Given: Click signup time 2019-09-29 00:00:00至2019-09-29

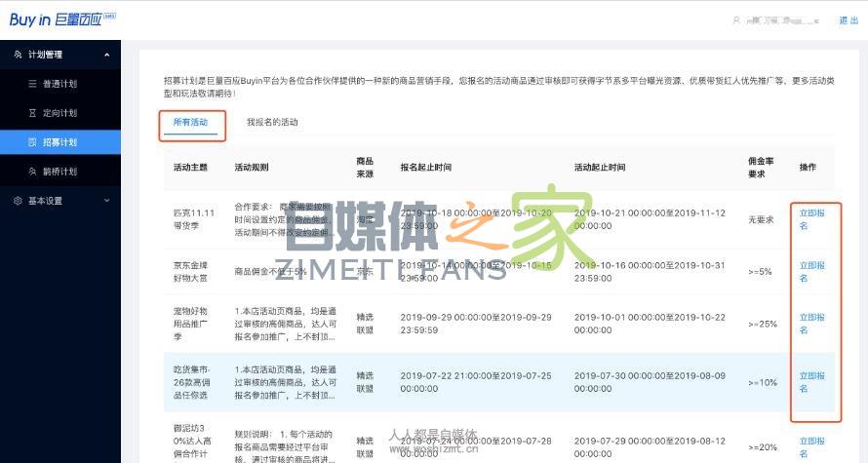Looking at the screenshot, I should point(476,324).
